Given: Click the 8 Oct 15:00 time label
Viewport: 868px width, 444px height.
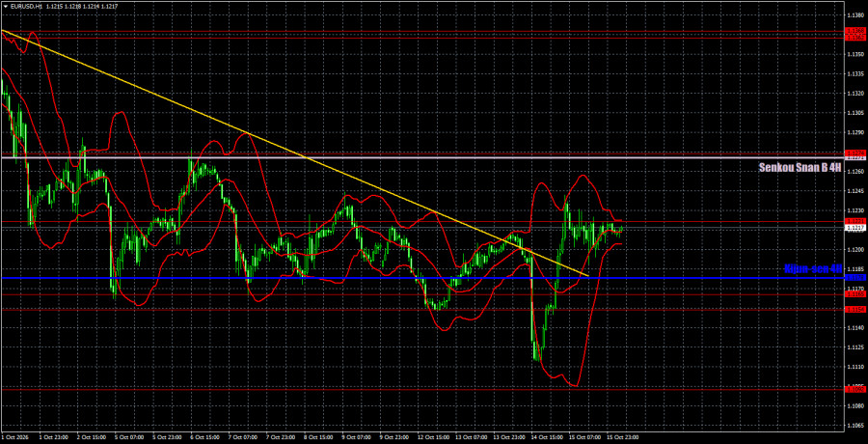Looking at the screenshot, I should 318,437.
